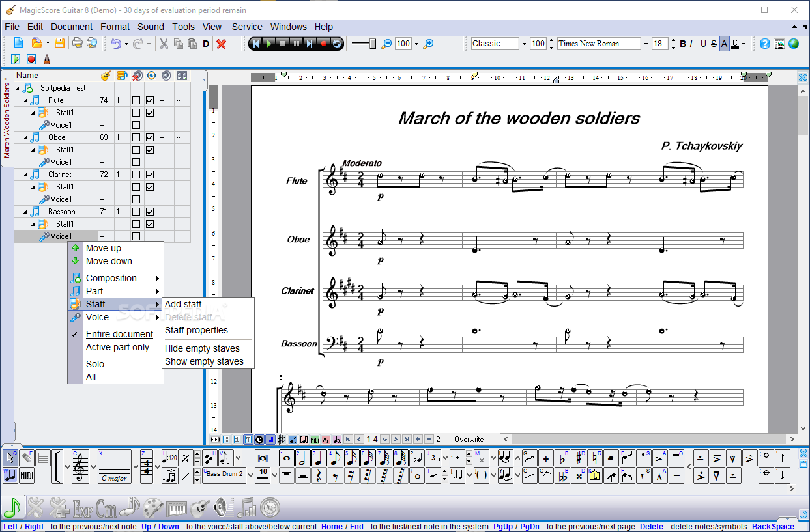Screen dimensions: 810x532
Task: Open the Document menu
Action: [72, 27]
